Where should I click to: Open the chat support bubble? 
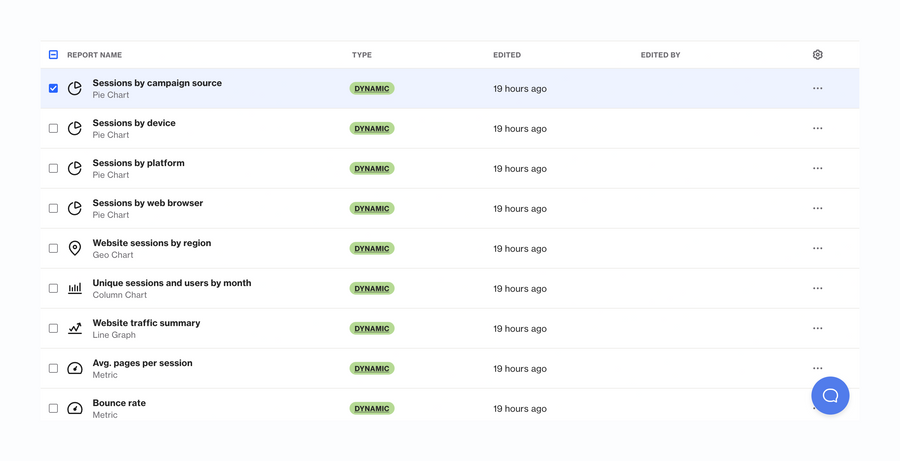click(x=830, y=396)
